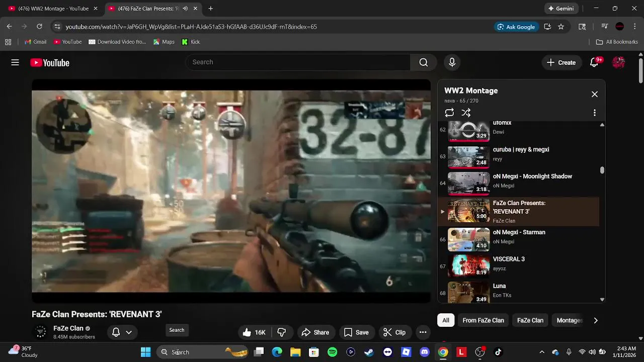The image size is (644, 362).
Task: Start voice search with the microphone icon
Action: [452, 62]
